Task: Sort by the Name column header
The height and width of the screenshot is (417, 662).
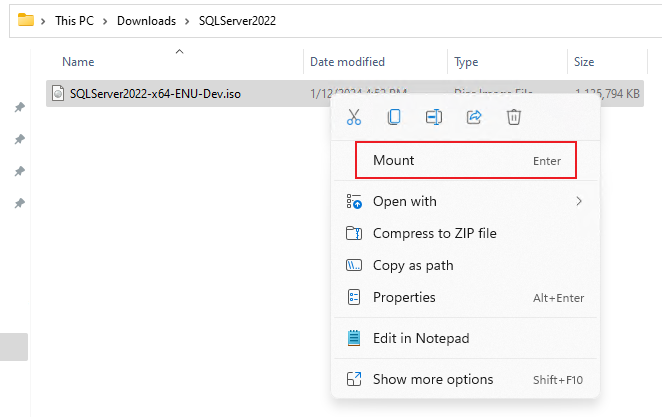Action: pos(78,62)
